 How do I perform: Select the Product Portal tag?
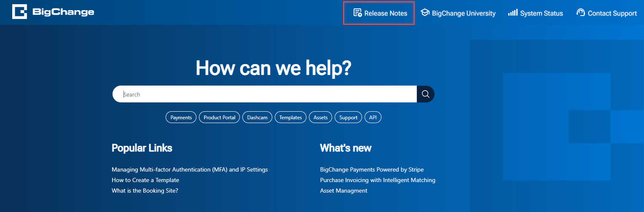(x=220, y=118)
